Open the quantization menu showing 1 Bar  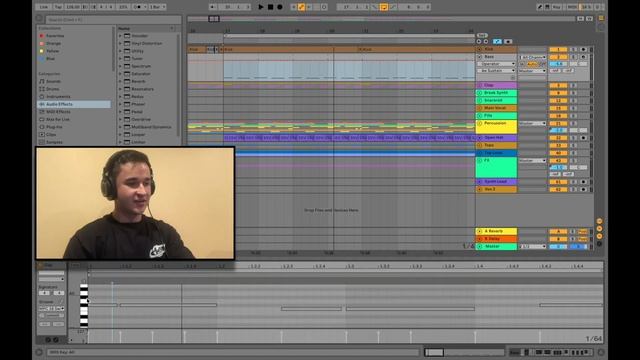(x=157, y=7)
